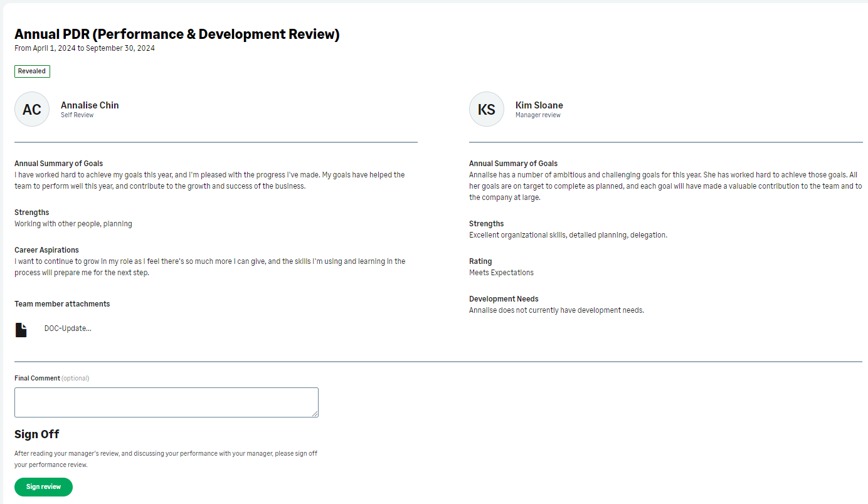Viewport: 868px width, 504px height.
Task: Click the Revealed status badge
Action: 32,71
